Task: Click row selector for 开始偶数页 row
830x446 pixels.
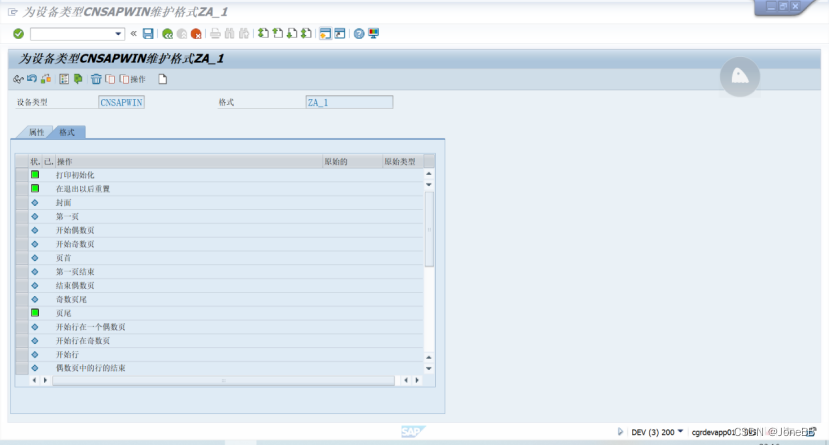Action: point(22,230)
